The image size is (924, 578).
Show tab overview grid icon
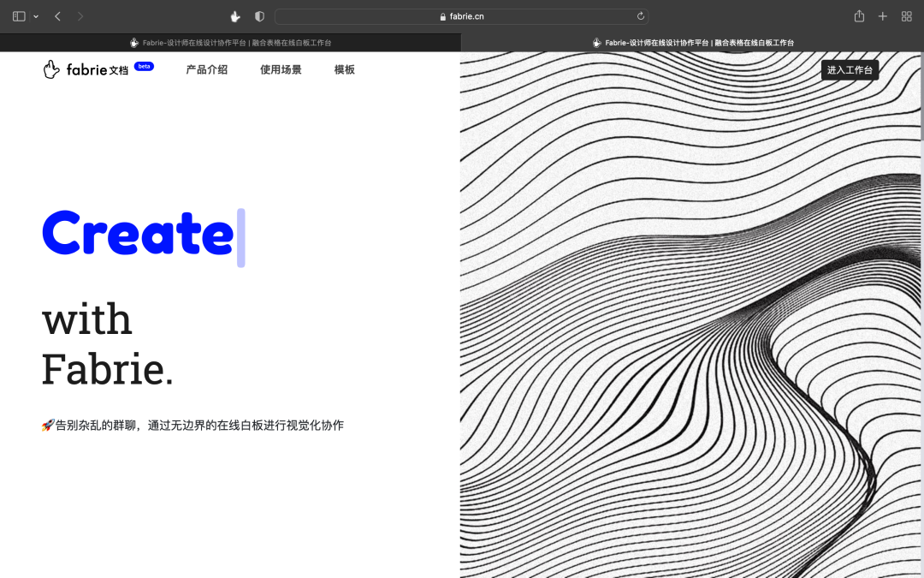click(x=906, y=16)
